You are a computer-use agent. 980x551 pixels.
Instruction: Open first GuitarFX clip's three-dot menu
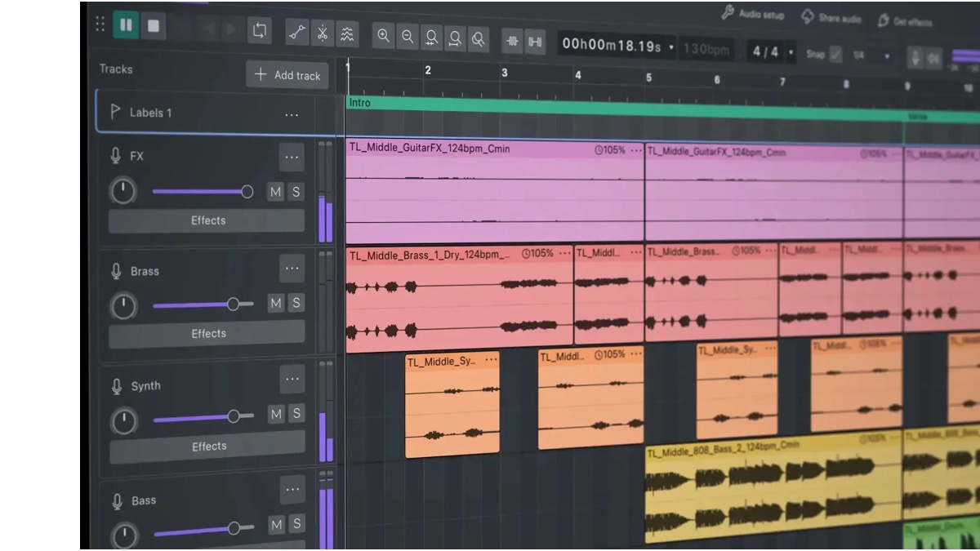[x=635, y=151]
